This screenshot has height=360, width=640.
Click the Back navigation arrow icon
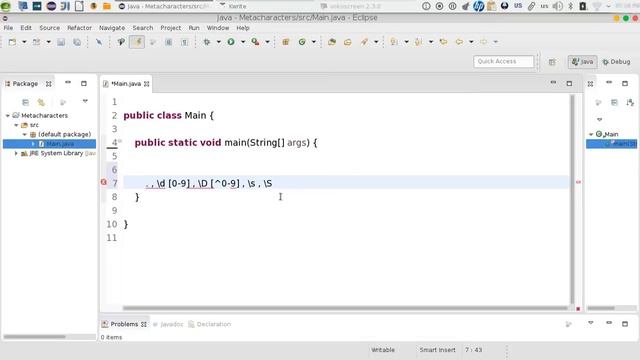click(459, 42)
